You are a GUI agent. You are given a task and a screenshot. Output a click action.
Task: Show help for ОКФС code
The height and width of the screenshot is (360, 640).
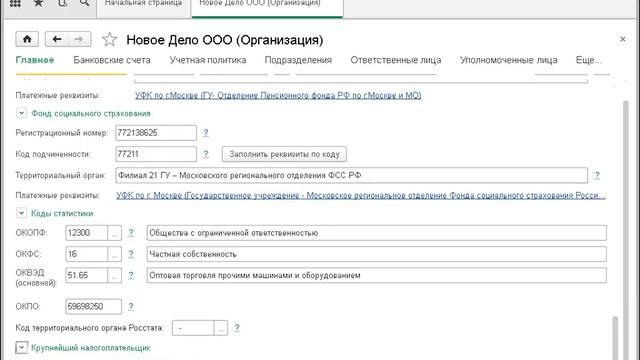pos(131,254)
